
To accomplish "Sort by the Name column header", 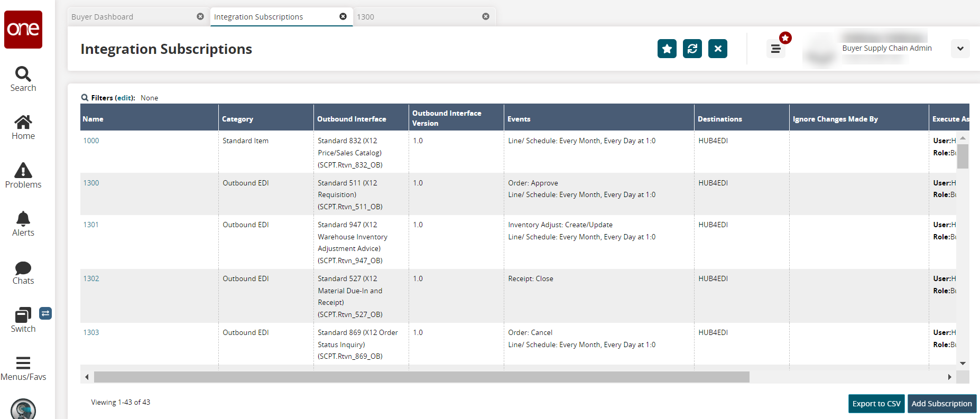I will point(149,117).
